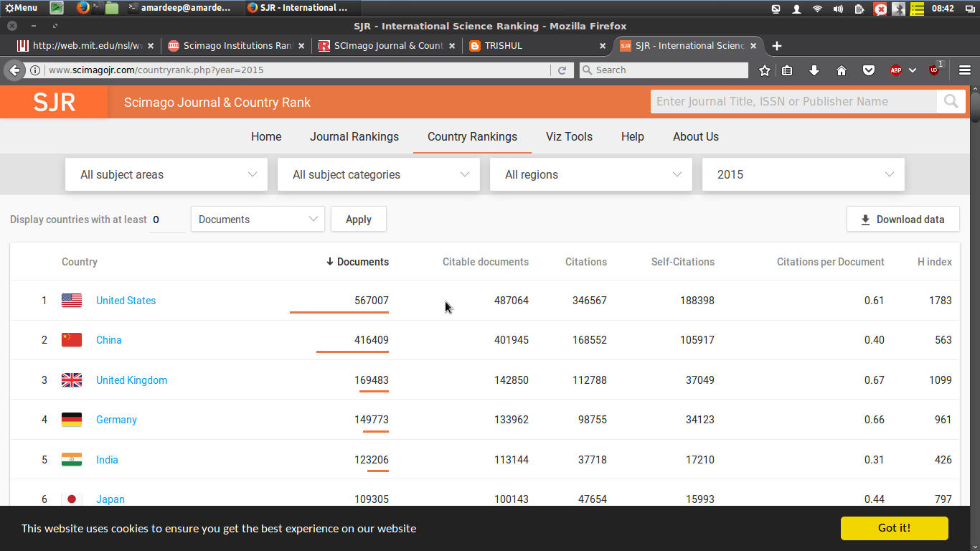Show Firefox downloads arrow

click(814, 70)
